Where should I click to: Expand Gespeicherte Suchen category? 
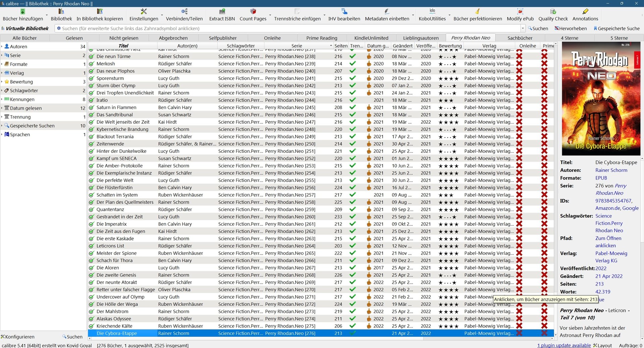pyautogui.click(x=2, y=126)
